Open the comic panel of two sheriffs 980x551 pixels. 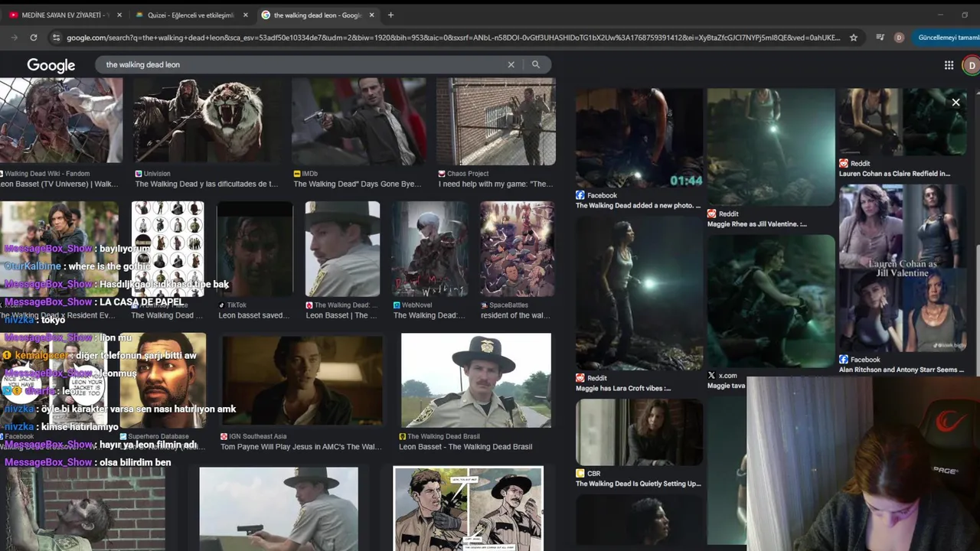(468, 508)
